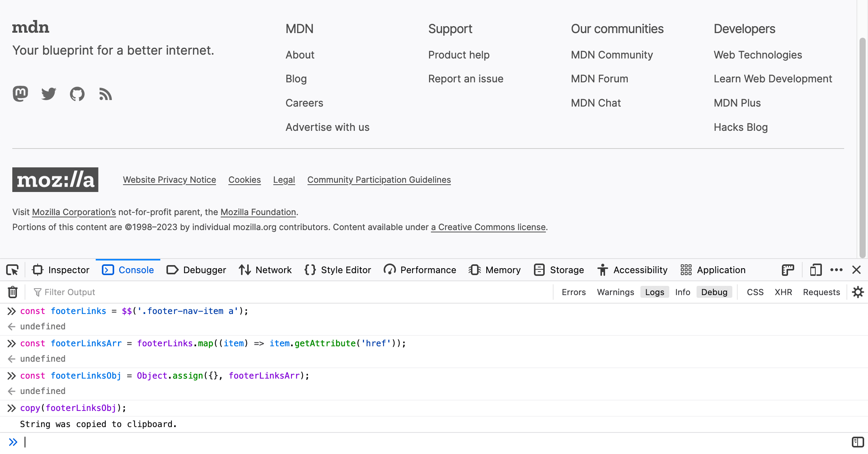Screen dimensions: 868x454
Task: Select the Console tab
Action: [x=128, y=270]
